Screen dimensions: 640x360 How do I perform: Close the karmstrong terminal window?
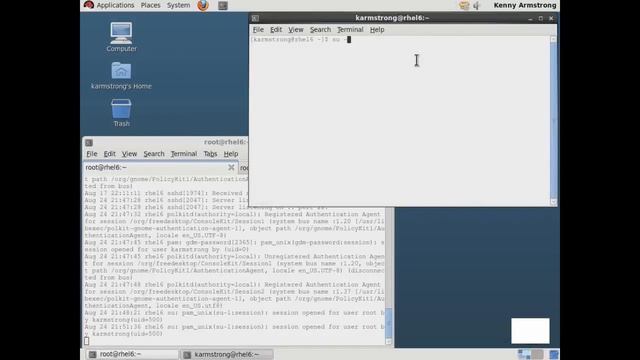551,18
